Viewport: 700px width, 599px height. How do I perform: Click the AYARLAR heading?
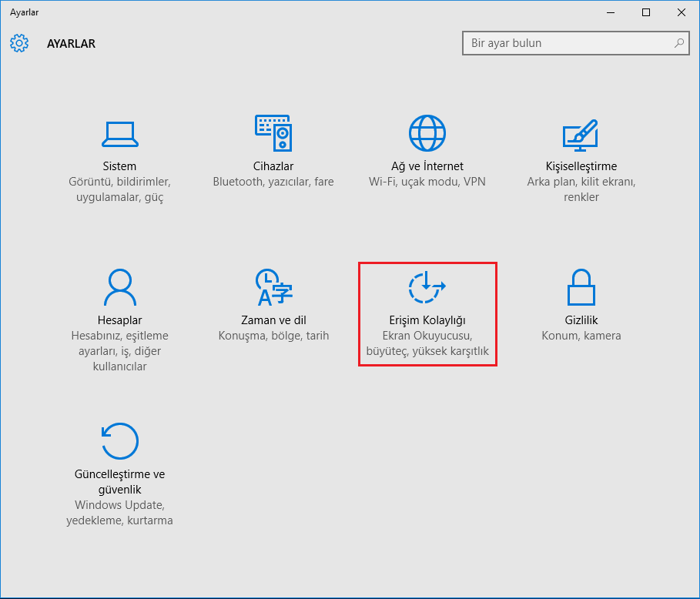71,44
